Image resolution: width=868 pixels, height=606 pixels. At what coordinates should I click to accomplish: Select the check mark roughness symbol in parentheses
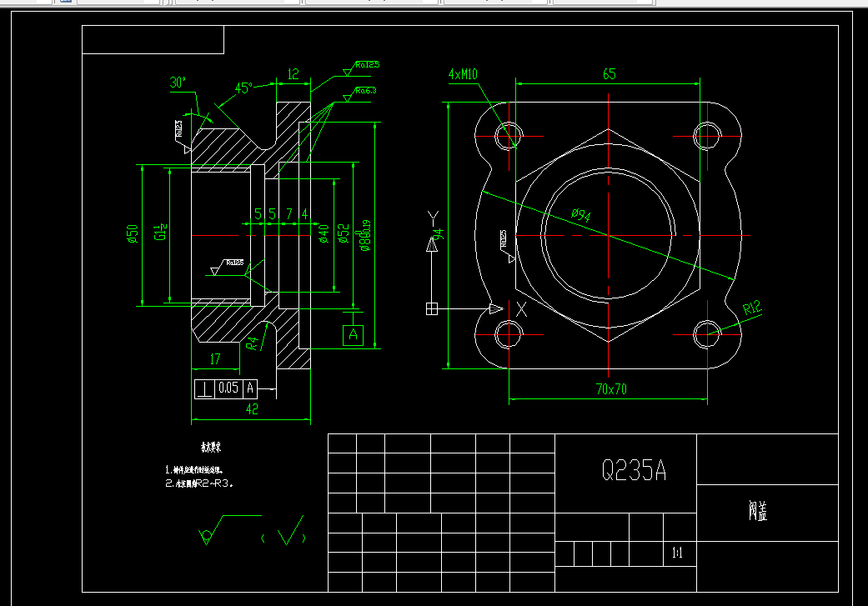pos(289,530)
